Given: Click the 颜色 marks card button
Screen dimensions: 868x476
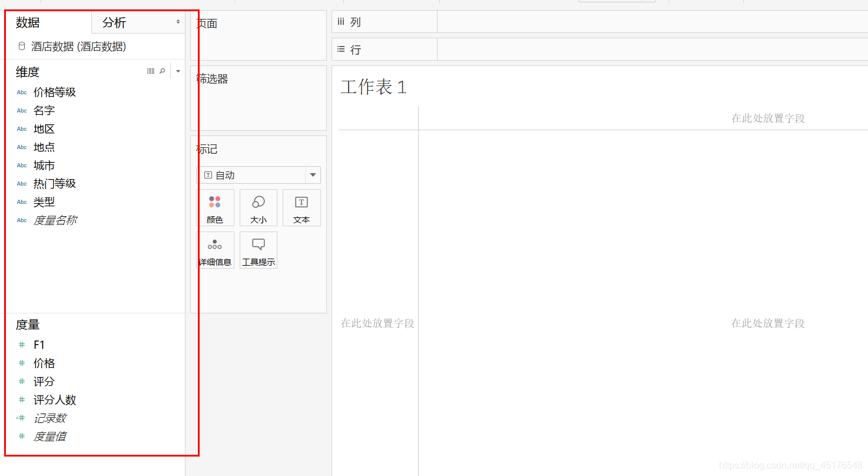Looking at the screenshot, I should 215,208.
